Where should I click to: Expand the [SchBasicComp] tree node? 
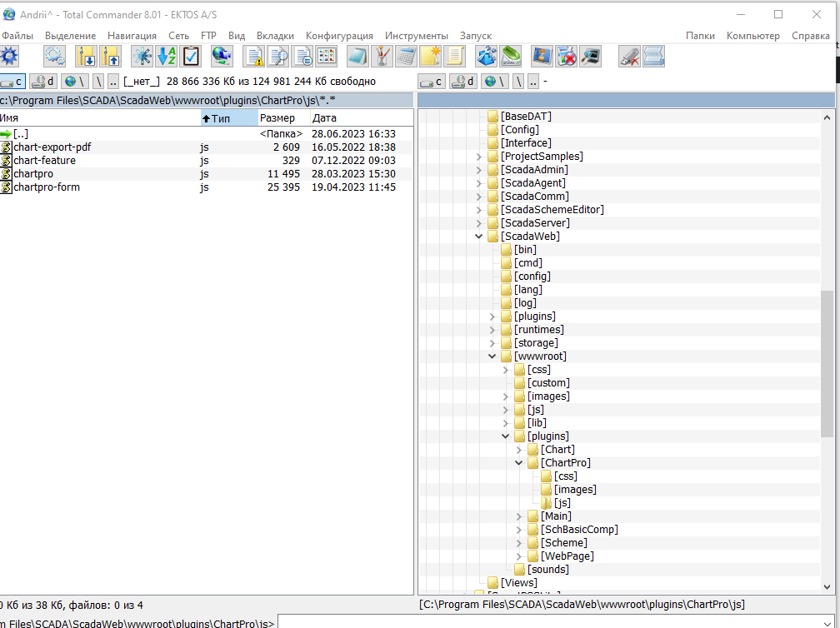[518, 530]
